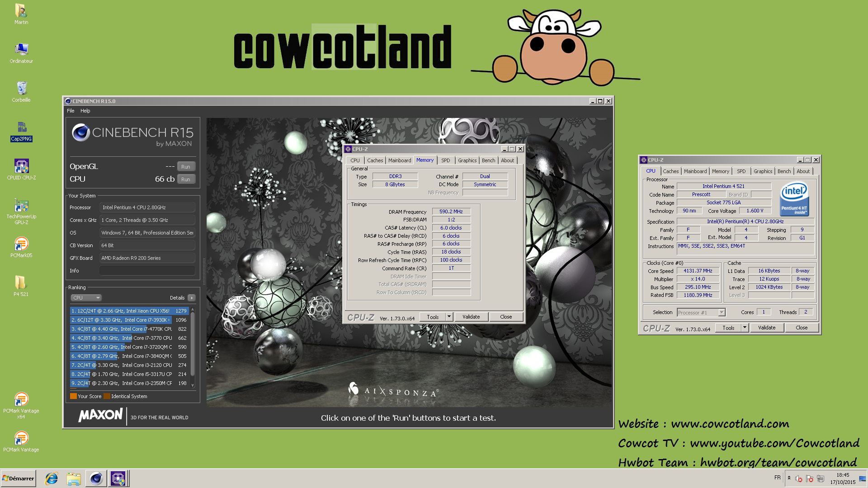Select the Core i7-3770 ranking entry
The height and width of the screenshot is (488, 868).
[129, 338]
